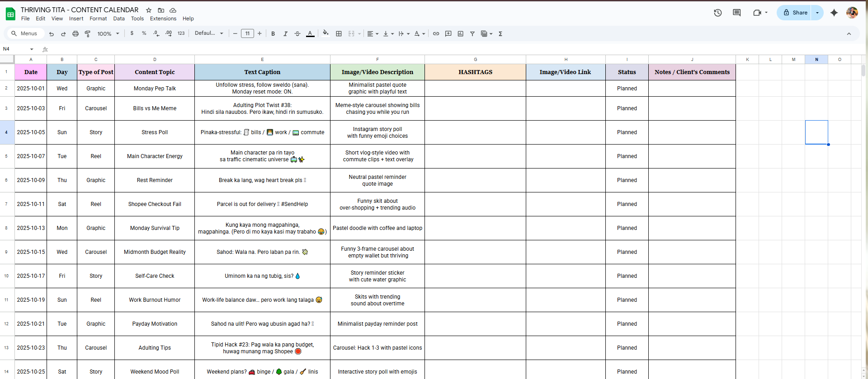The image size is (868, 379).
Task: Click the create filter icon
Action: 472,34
